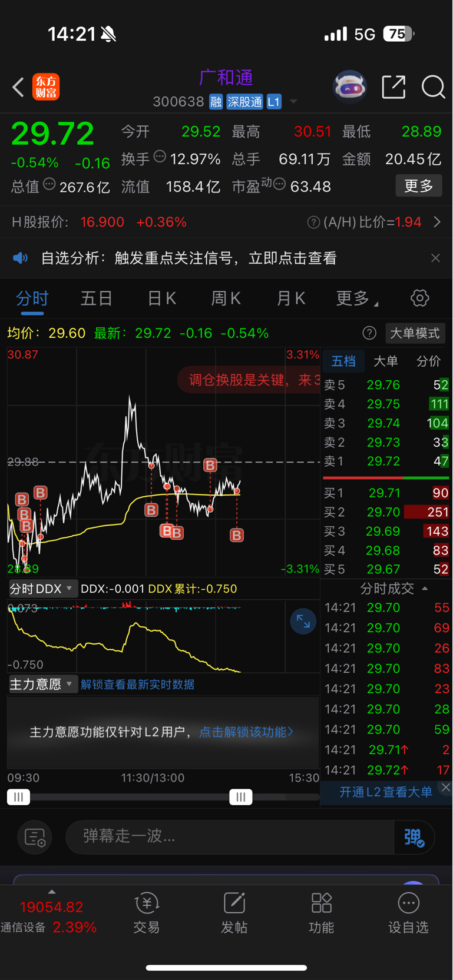Select the 五档 order book tab
Screen dimensions: 453x980
343,361
